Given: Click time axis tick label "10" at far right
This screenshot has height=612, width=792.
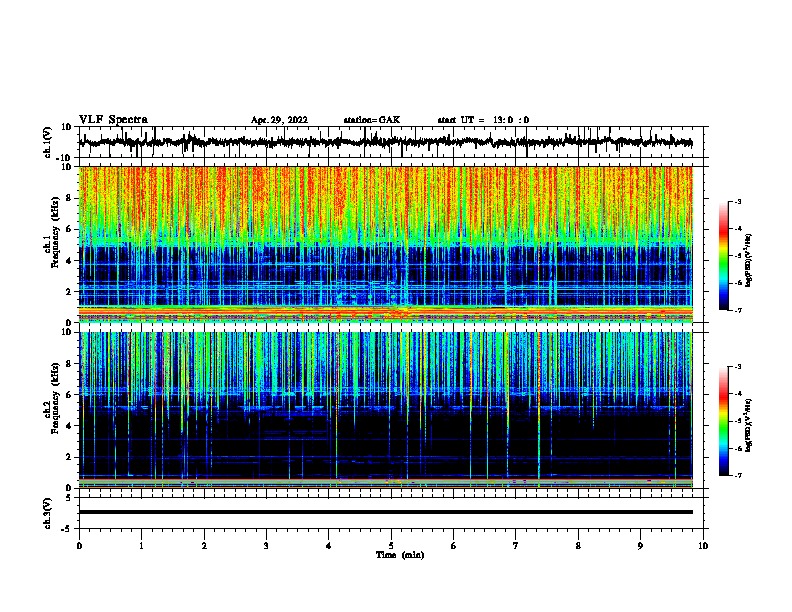Looking at the screenshot, I should [703, 546].
